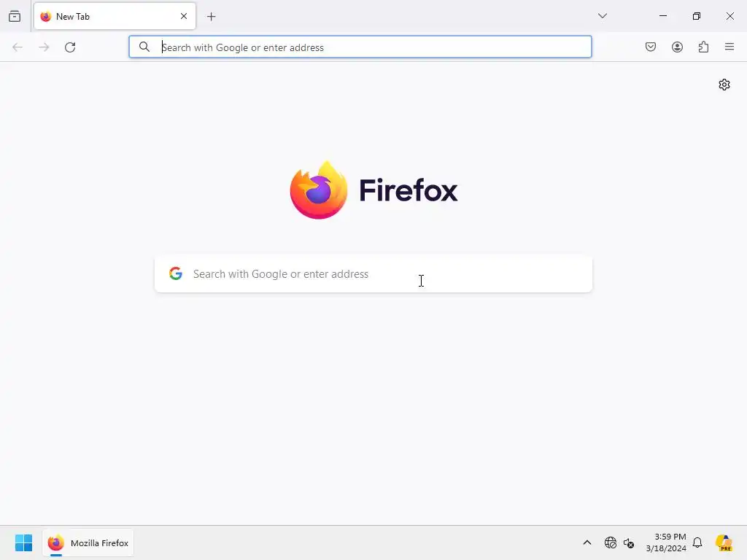
Task: Click the Google search box on page
Action: (373, 274)
